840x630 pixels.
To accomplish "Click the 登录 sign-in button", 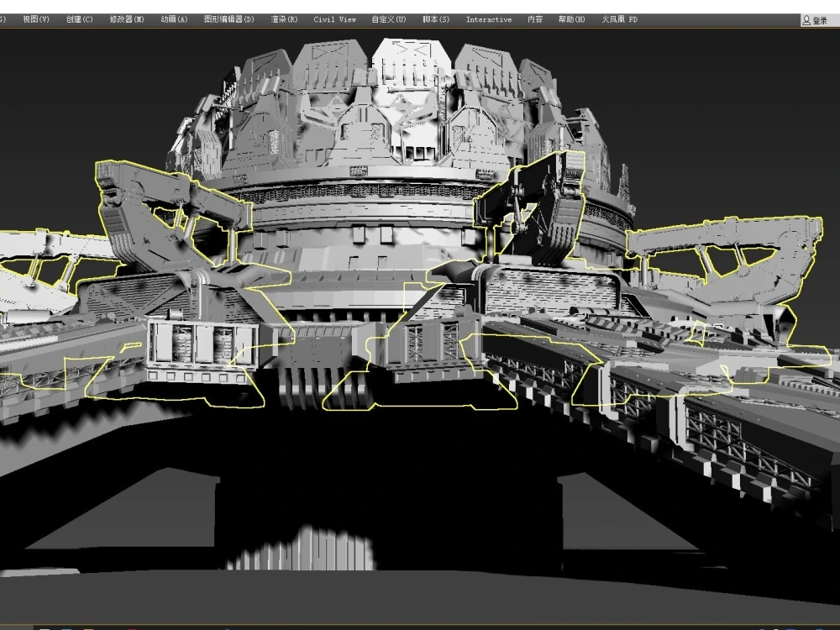I will [x=815, y=20].
